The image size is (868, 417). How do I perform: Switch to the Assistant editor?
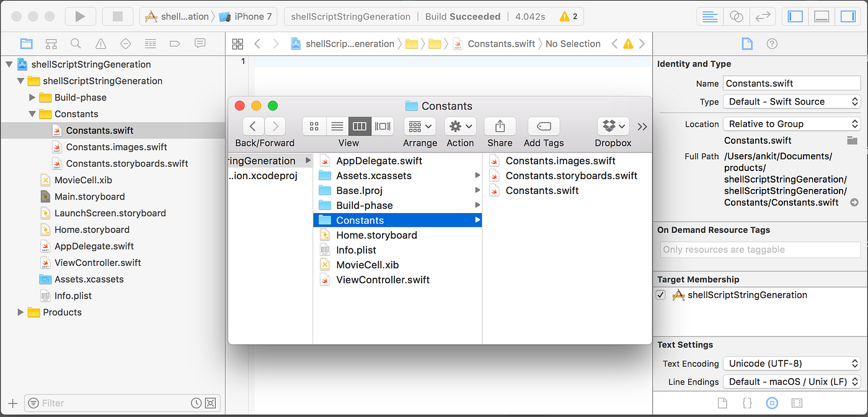pos(736,16)
